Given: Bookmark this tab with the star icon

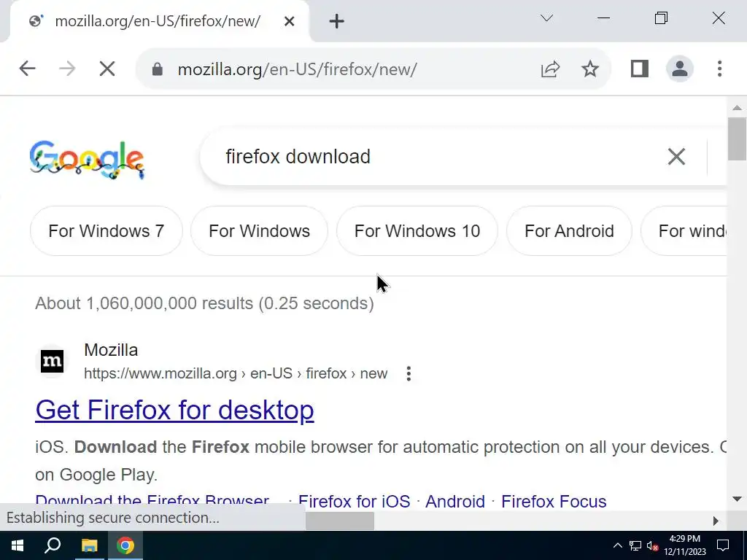Looking at the screenshot, I should coord(589,69).
